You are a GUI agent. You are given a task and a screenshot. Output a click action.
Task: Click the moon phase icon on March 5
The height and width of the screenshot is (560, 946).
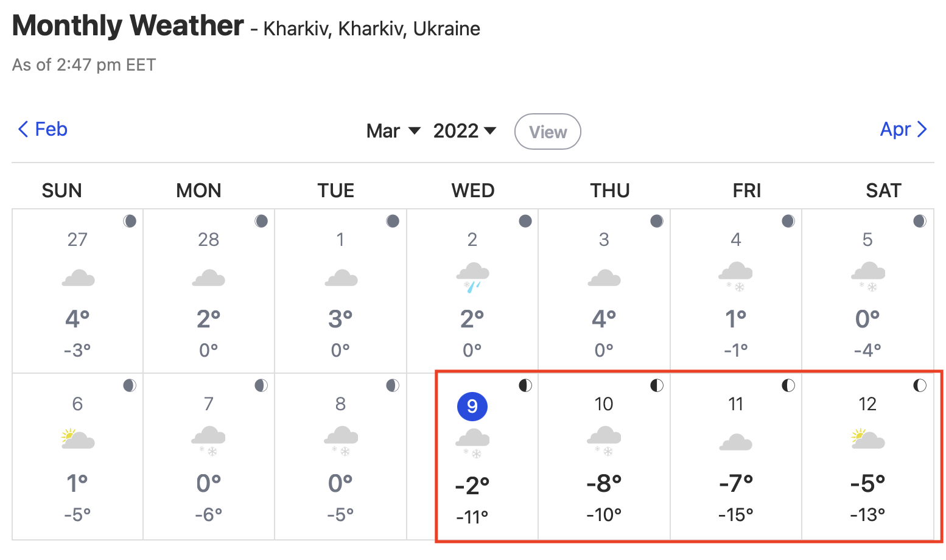pos(920,221)
